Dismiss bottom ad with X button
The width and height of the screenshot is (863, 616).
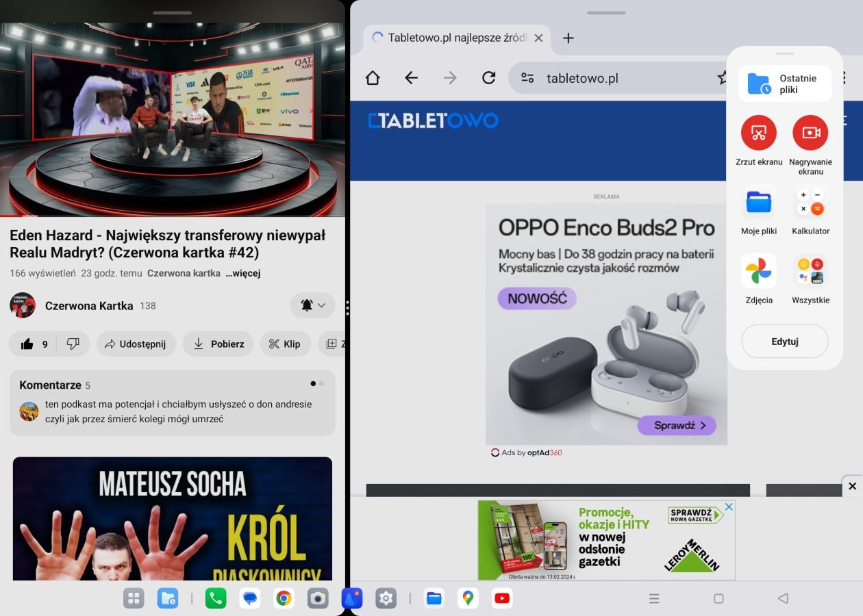click(852, 486)
